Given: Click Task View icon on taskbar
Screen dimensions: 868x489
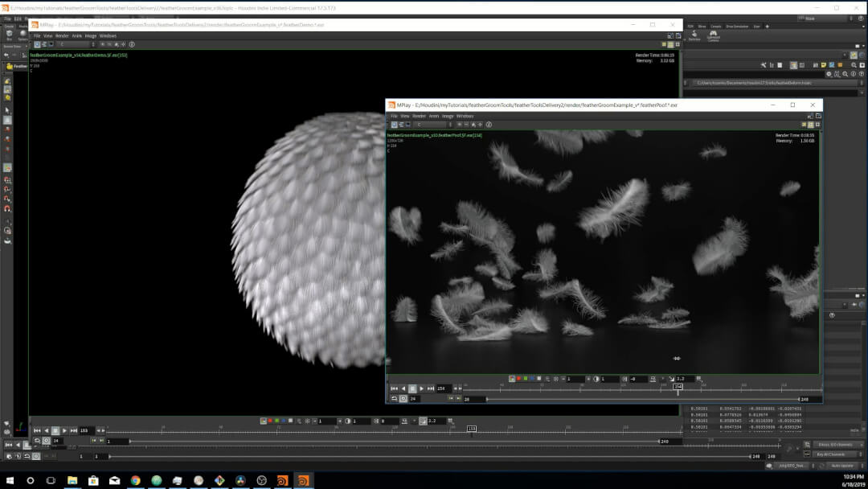Looking at the screenshot, I should (x=51, y=480).
